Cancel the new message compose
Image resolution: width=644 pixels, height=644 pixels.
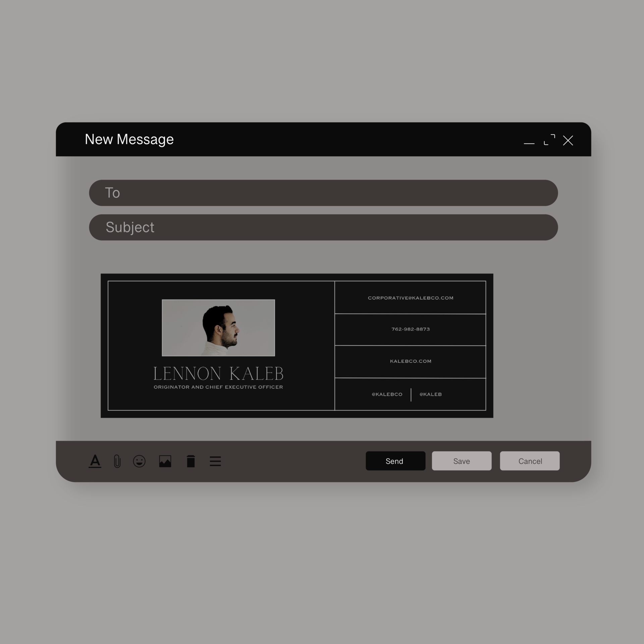tap(530, 461)
